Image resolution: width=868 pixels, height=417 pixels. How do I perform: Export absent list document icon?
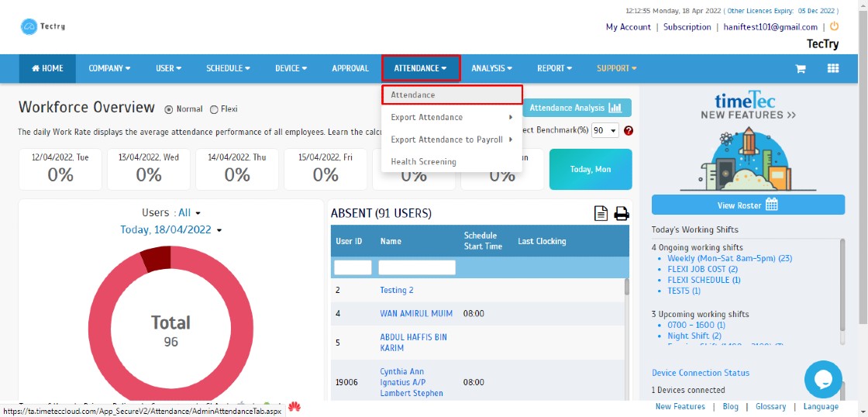pos(601,213)
